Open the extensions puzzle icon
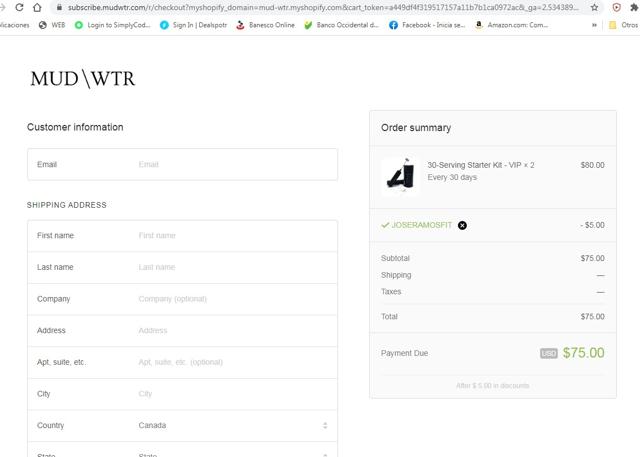This screenshot has height=457, width=640. pyautogui.click(x=634, y=7)
